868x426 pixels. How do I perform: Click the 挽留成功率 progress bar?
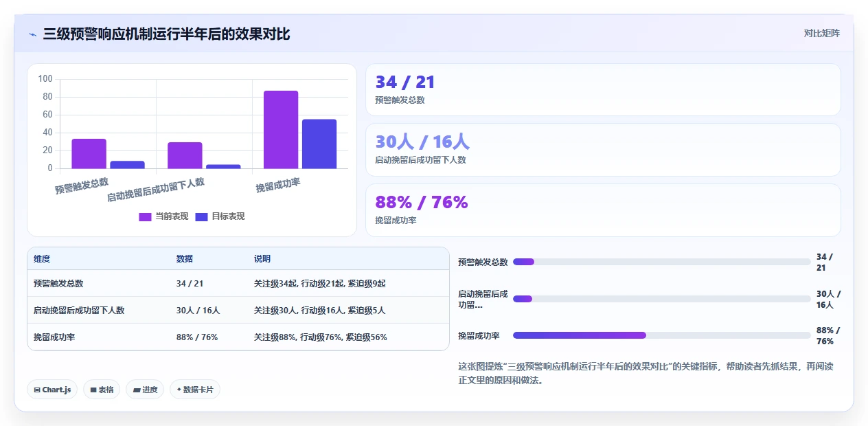tap(662, 335)
